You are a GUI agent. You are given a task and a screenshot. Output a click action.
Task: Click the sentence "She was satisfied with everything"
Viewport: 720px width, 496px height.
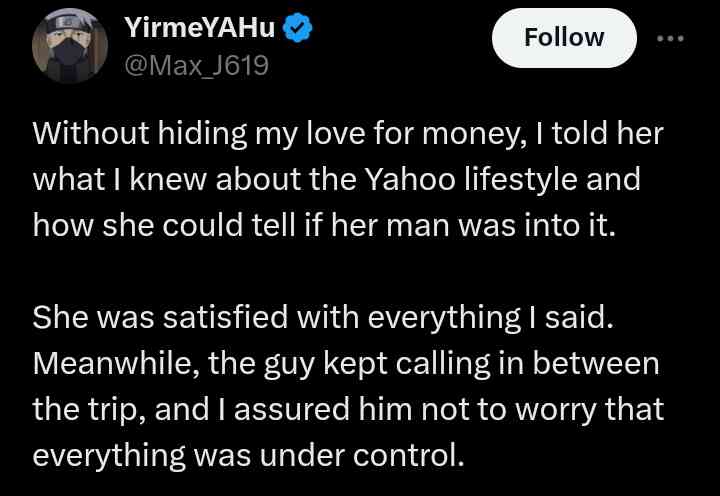[319, 318]
